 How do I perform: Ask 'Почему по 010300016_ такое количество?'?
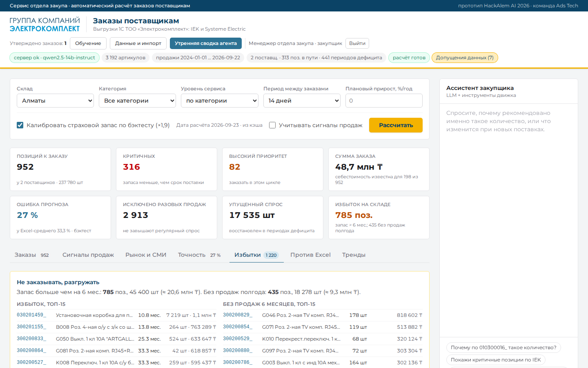[503, 348]
